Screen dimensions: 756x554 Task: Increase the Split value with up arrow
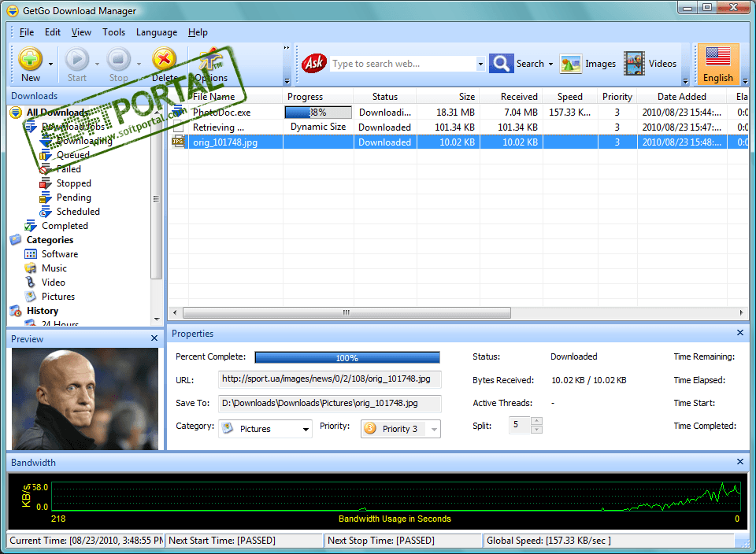536,420
